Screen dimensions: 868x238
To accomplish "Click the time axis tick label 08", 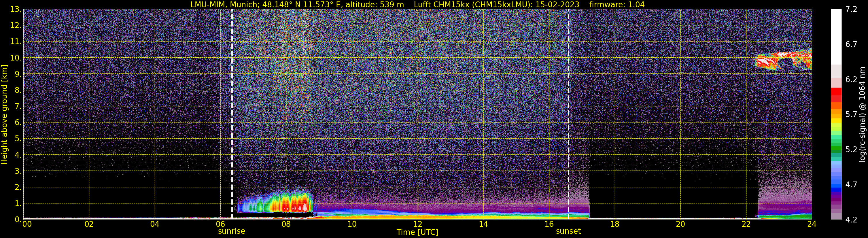I will coord(286,224).
